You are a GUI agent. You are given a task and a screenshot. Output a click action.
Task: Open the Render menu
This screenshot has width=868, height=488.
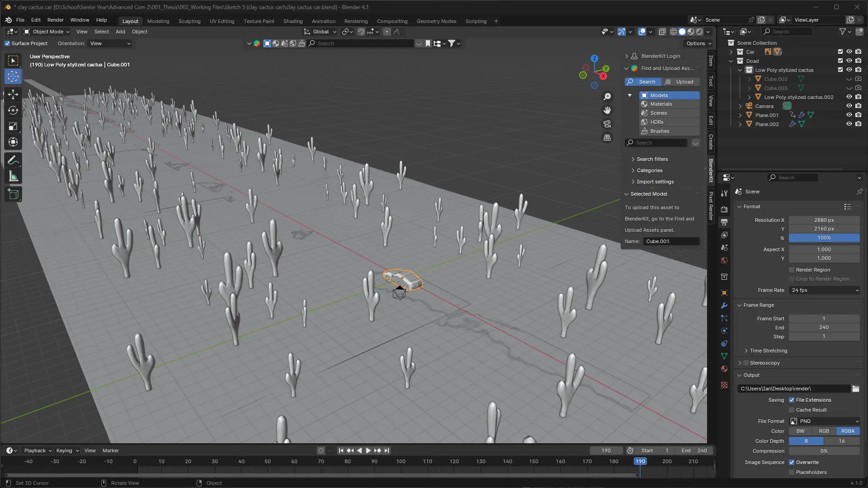coord(55,20)
